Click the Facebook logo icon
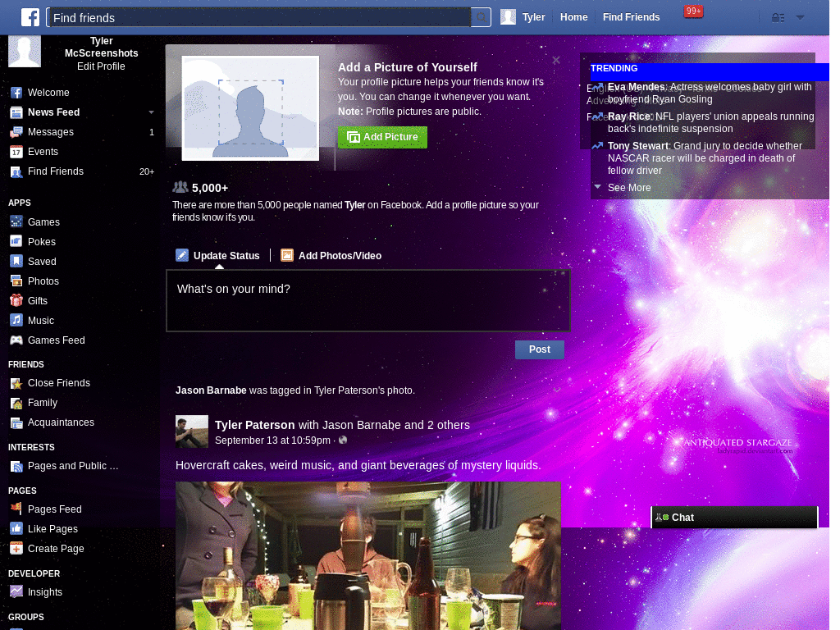 (30, 17)
